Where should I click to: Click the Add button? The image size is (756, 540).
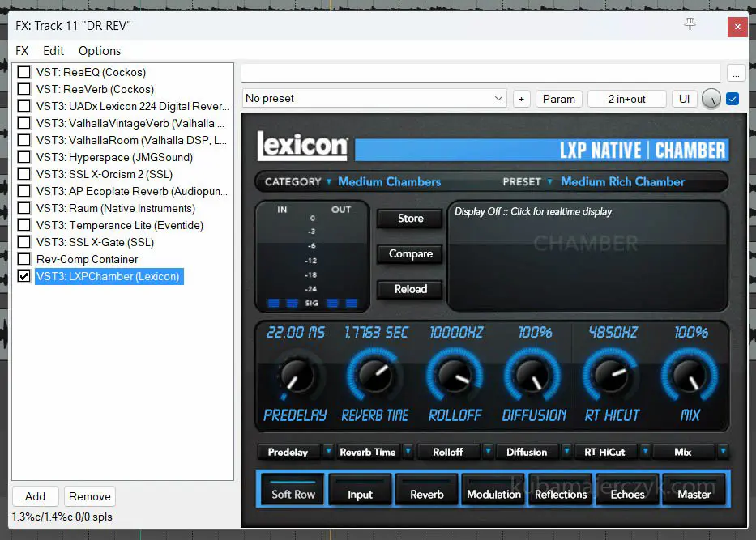click(x=35, y=496)
